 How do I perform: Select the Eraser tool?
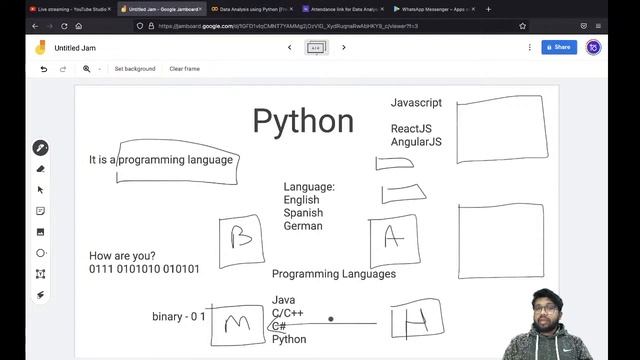[x=40, y=169]
